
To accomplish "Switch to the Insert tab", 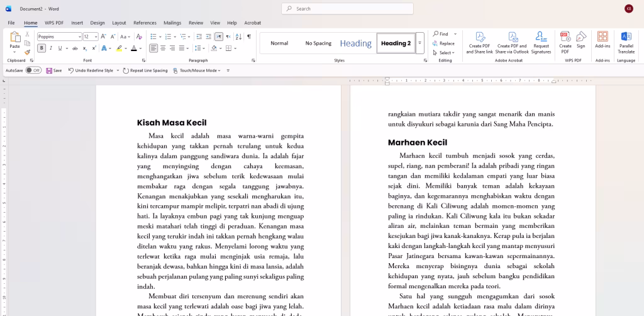I will click(77, 23).
